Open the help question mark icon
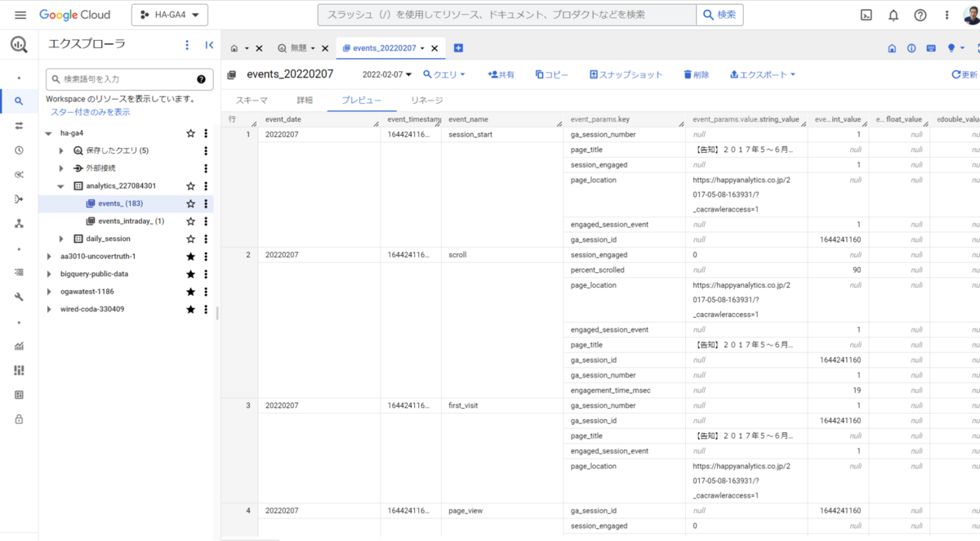The height and width of the screenshot is (541, 980). (920, 15)
